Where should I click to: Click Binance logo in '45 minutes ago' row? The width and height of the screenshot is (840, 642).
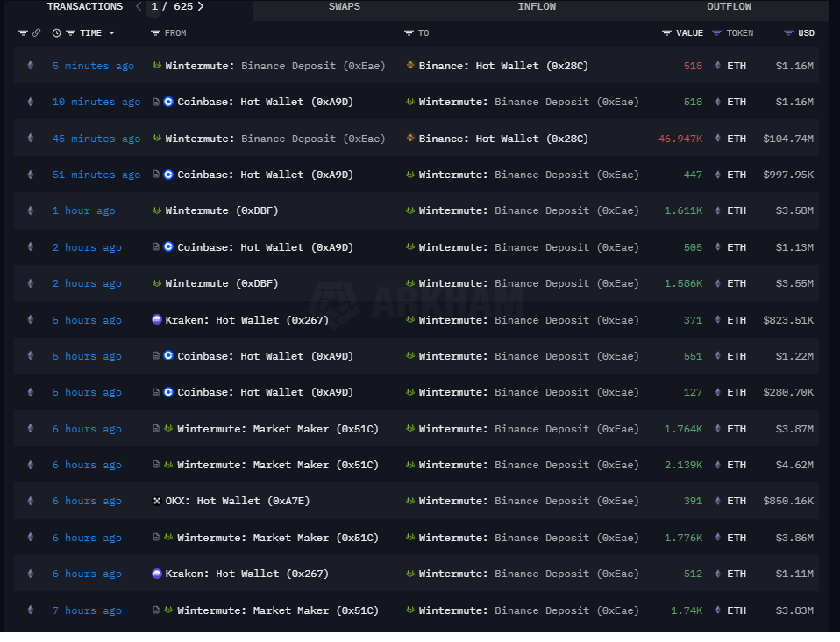[410, 139]
